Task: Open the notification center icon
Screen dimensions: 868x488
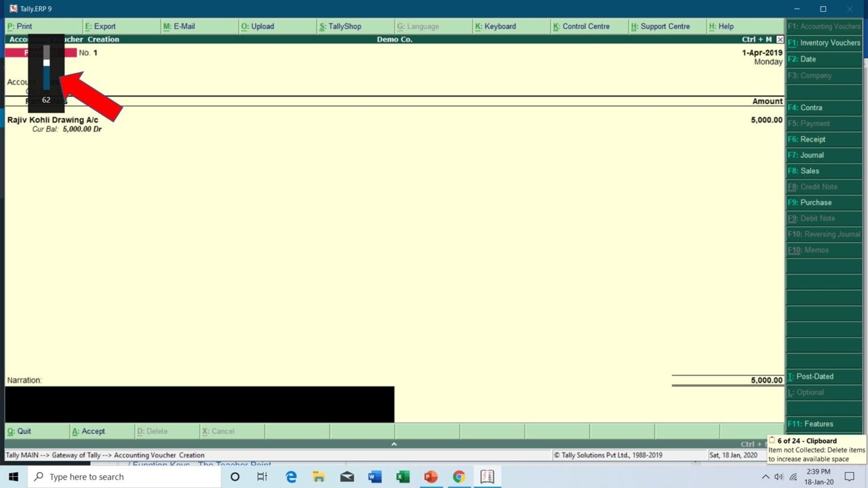Action: coord(849,477)
